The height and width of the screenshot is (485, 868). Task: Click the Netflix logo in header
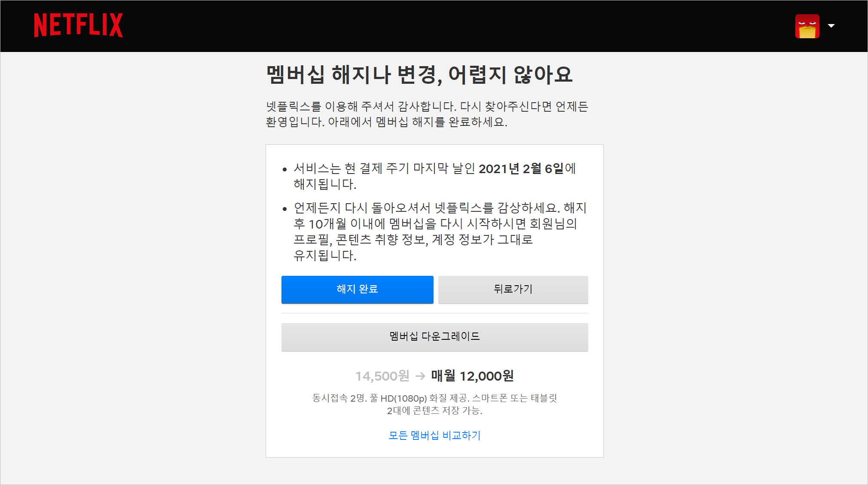[78, 25]
